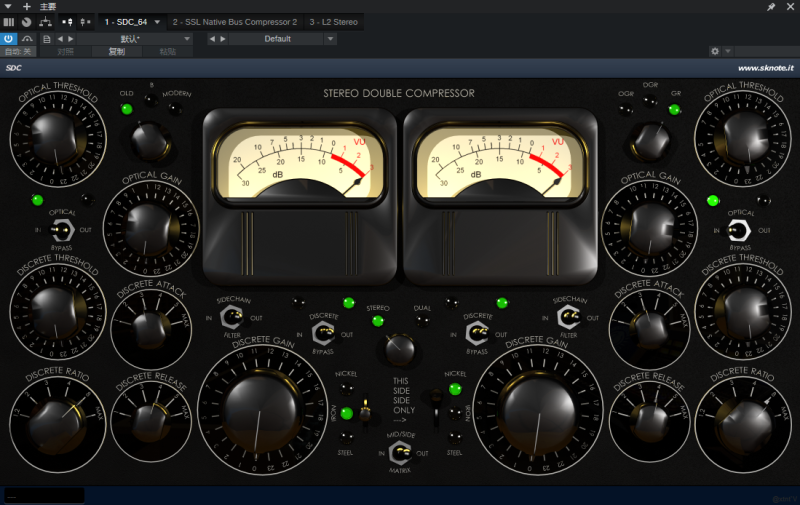This screenshot has height=505, width=800.
Task: Click the OLD/MODERN selector knob
Action: tap(150, 141)
